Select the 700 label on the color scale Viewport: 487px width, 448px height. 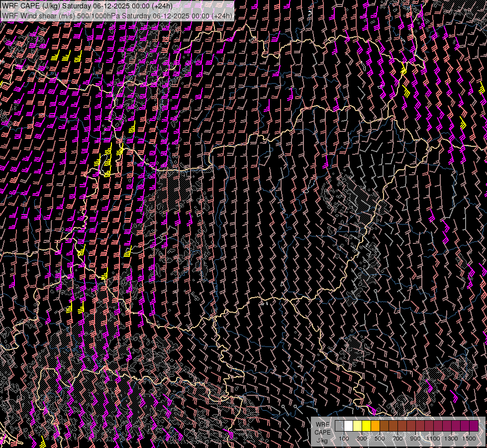397,439
